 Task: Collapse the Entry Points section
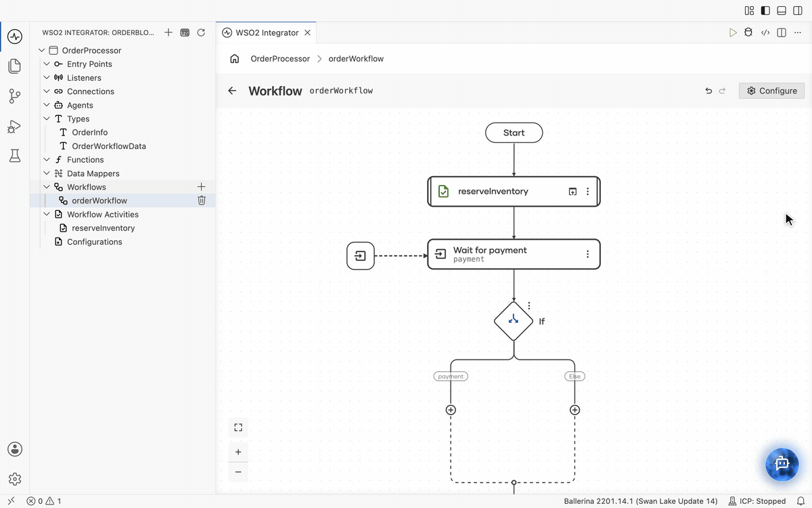pyautogui.click(x=47, y=64)
